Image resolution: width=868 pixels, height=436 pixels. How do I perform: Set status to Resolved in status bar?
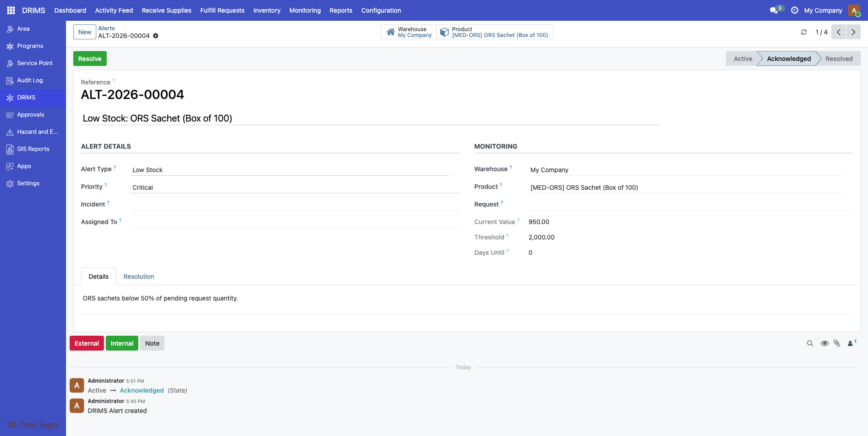point(839,59)
